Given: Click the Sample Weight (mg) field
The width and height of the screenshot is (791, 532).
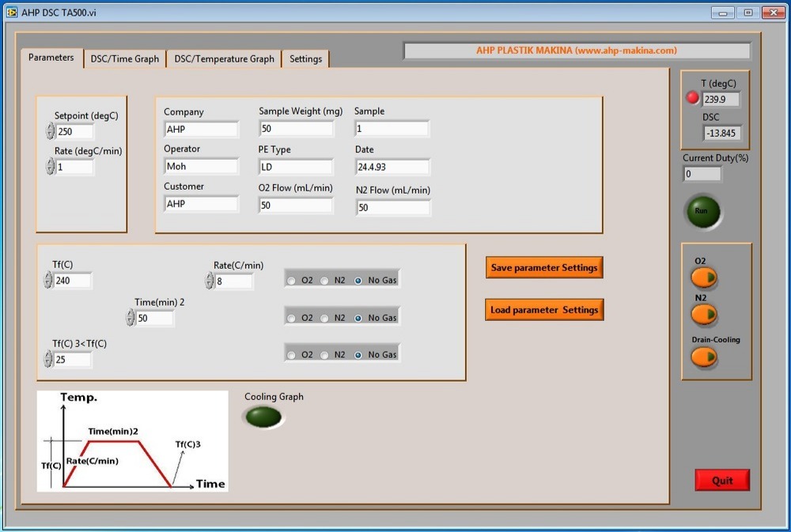Looking at the screenshot, I should coord(296,128).
